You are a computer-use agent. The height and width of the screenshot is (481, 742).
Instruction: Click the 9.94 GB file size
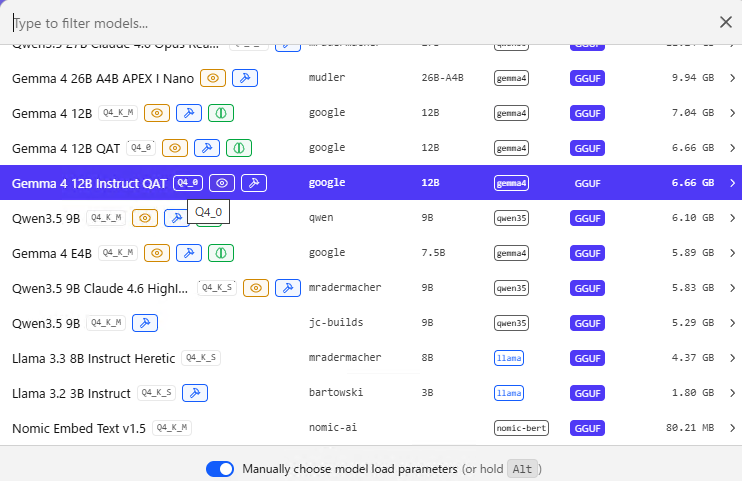click(693, 78)
